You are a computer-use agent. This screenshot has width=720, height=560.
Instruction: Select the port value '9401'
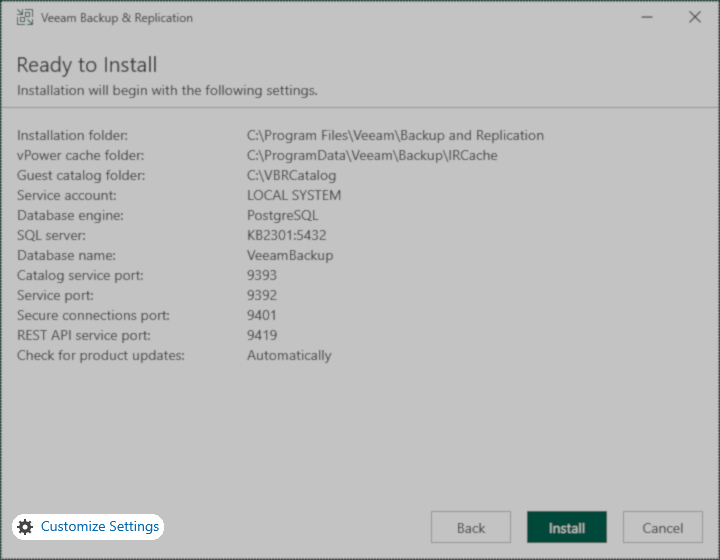(x=262, y=315)
